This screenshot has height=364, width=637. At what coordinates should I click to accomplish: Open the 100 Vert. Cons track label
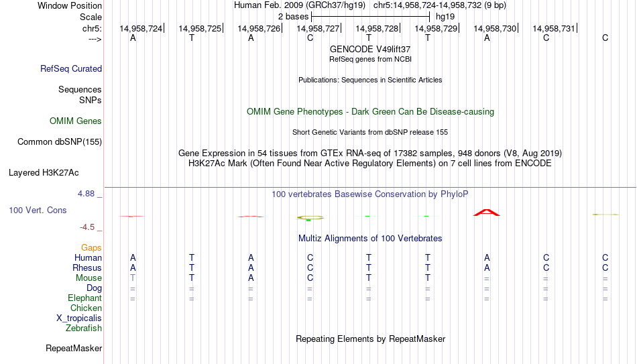(x=38, y=210)
